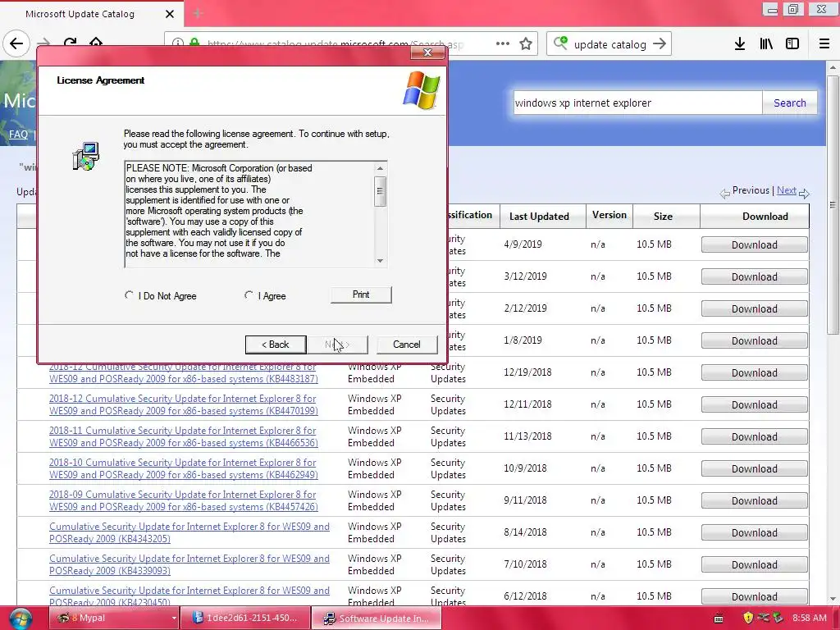Open the browser hamburger menu
This screenshot has height=630, width=840.
click(x=824, y=44)
